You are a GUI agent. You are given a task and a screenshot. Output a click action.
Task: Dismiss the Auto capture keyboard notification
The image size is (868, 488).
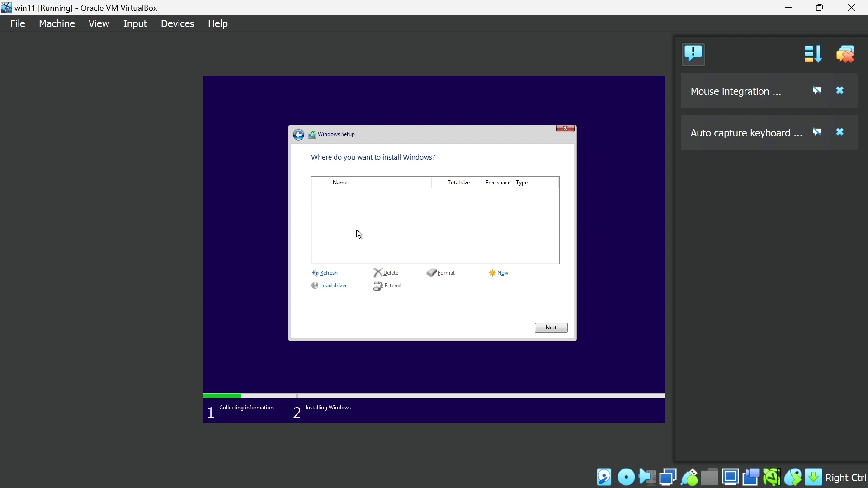(840, 132)
